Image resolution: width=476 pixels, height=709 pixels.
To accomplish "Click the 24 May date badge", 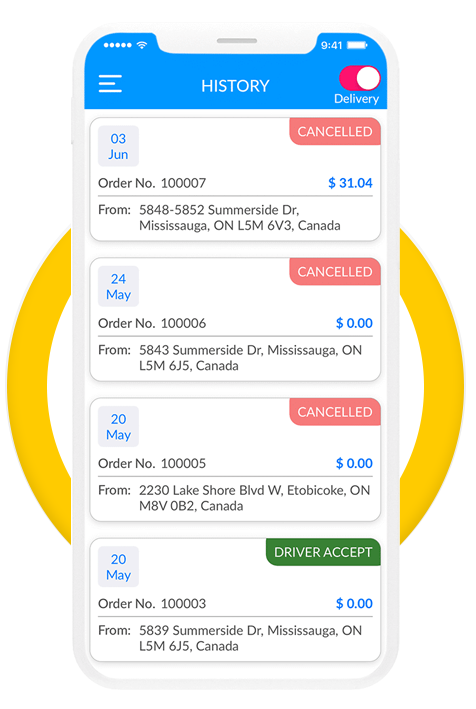I will point(118,286).
